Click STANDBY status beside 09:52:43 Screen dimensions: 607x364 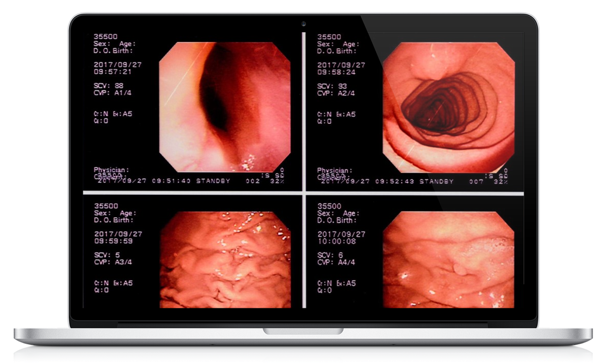click(436, 181)
